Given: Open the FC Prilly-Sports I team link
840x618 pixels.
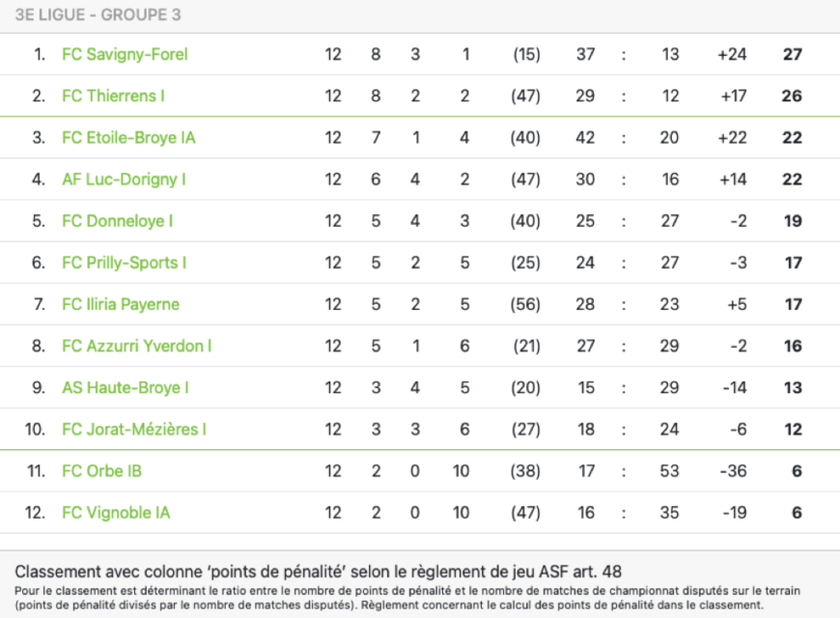Looking at the screenshot, I should (x=125, y=264).
